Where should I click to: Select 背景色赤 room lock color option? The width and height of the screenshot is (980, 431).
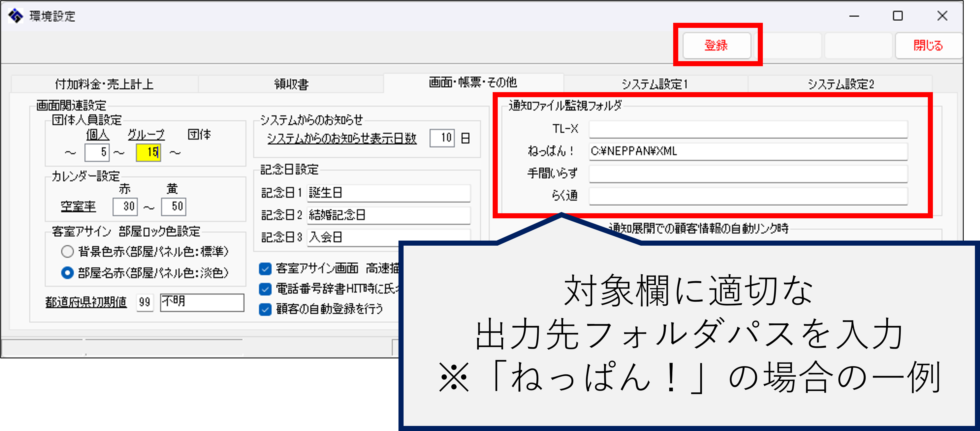tap(67, 251)
